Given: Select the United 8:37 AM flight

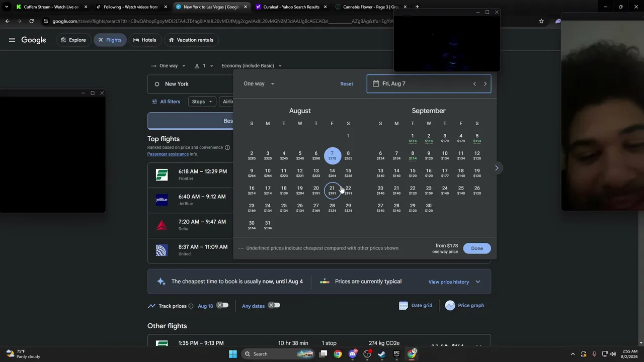Looking at the screenshot, I should 190,250.
